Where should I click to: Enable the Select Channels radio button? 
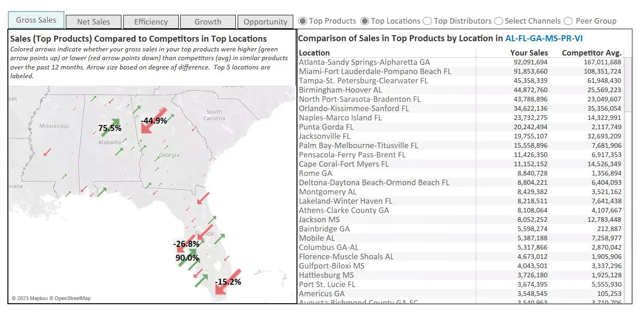(499, 21)
